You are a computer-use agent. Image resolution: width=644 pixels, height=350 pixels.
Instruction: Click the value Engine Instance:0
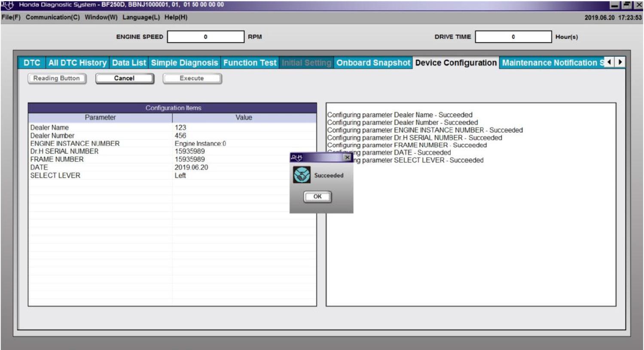pos(200,143)
